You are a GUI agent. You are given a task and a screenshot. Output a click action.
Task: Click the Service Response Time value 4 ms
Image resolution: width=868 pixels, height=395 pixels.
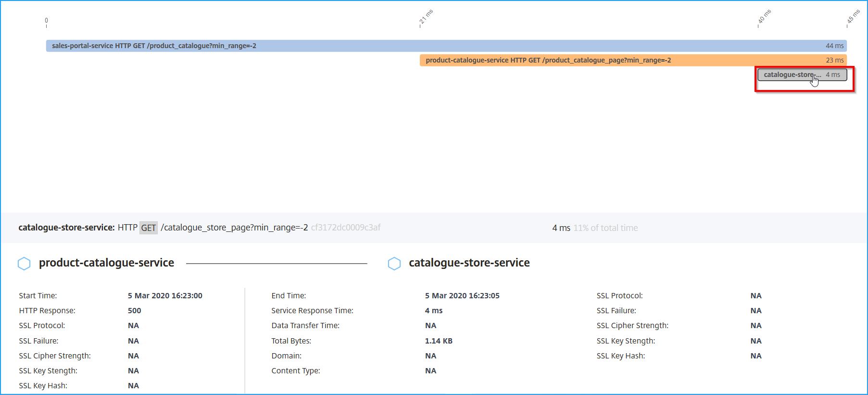tap(434, 311)
